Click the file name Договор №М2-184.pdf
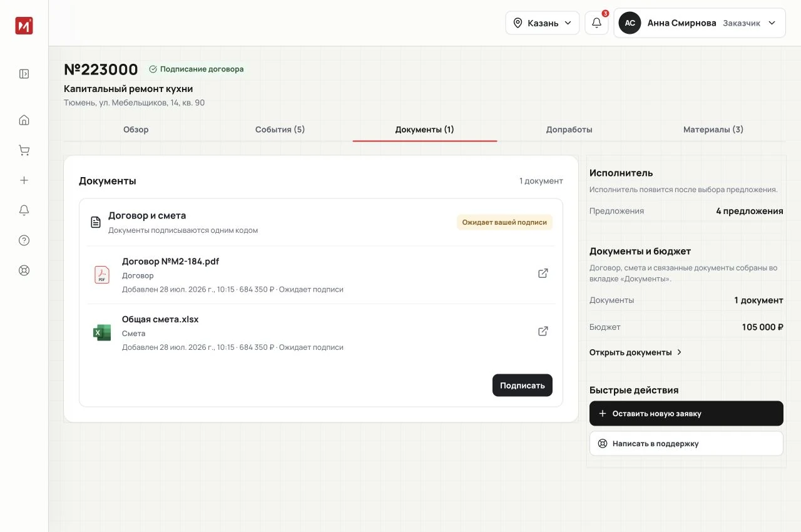The image size is (801, 532). [x=170, y=262]
